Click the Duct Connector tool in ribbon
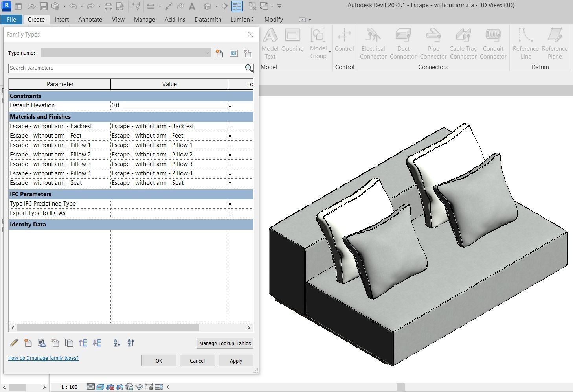This screenshot has height=392, width=573. click(x=403, y=43)
